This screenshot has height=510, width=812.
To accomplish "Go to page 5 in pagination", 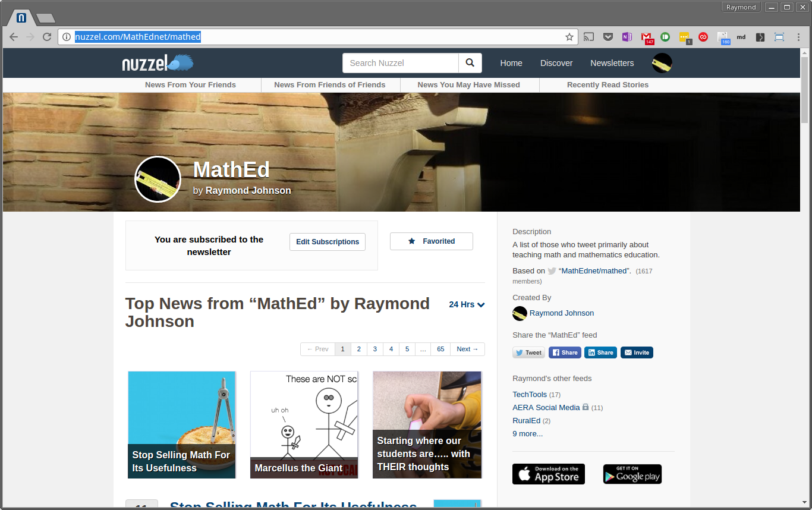I will [x=407, y=349].
